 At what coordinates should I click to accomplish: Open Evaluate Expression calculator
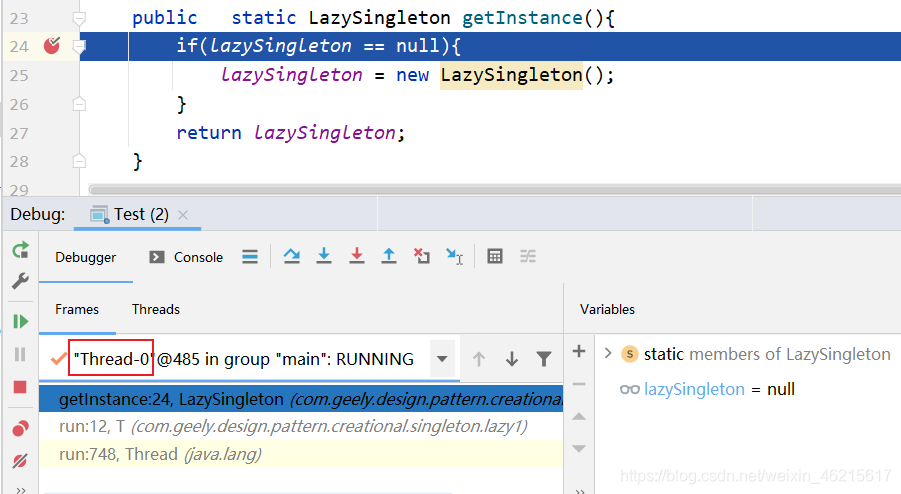[495, 256]
